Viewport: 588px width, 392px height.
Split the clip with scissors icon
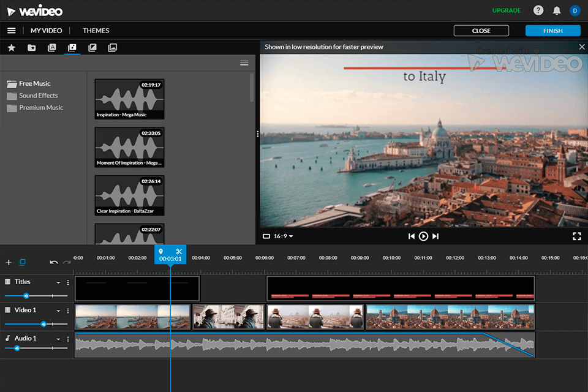click(179, 251)
